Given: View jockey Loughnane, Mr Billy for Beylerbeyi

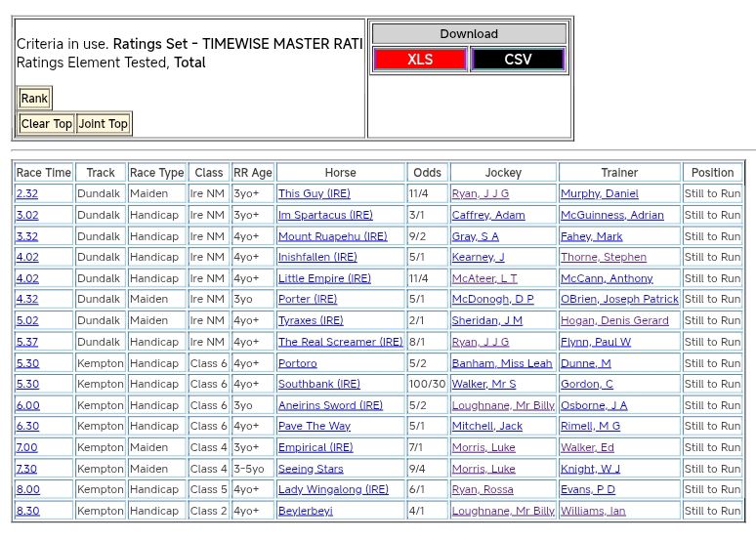Looking at the screenshot, I should [503, 511].
